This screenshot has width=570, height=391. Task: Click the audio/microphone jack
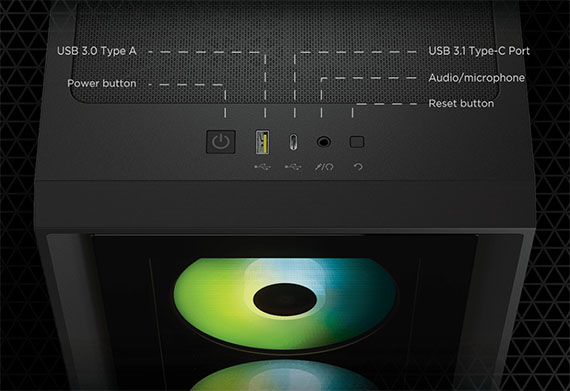click(323, 142)
